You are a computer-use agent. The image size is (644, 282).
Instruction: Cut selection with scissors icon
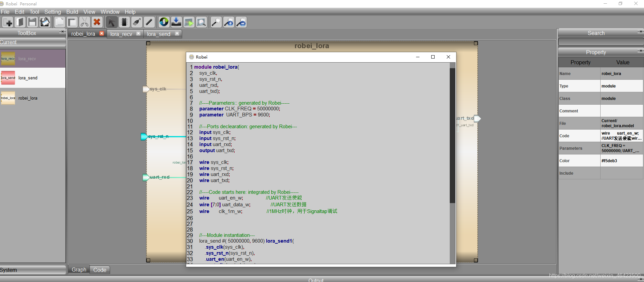point(84,22)
